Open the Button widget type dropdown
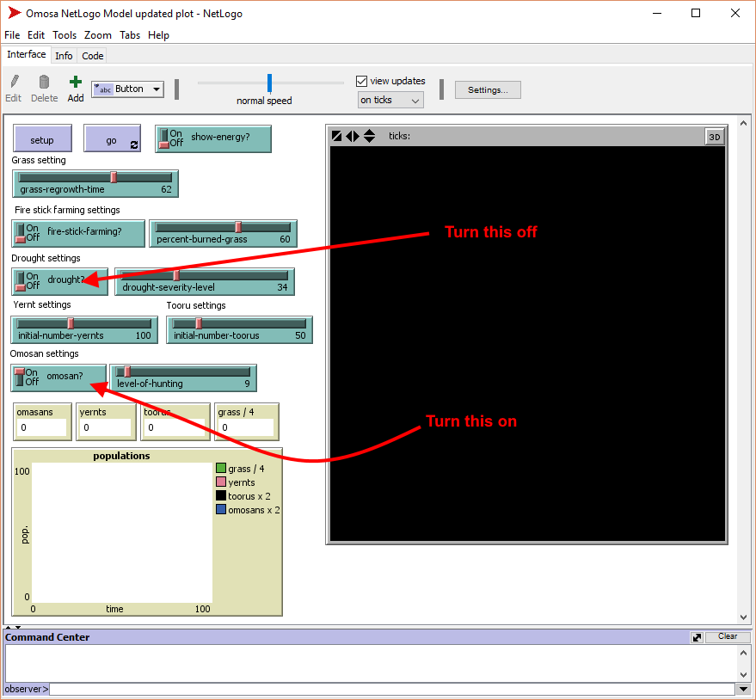The height and width of the screenshot is (700, 756). click(x=128, y=89)
